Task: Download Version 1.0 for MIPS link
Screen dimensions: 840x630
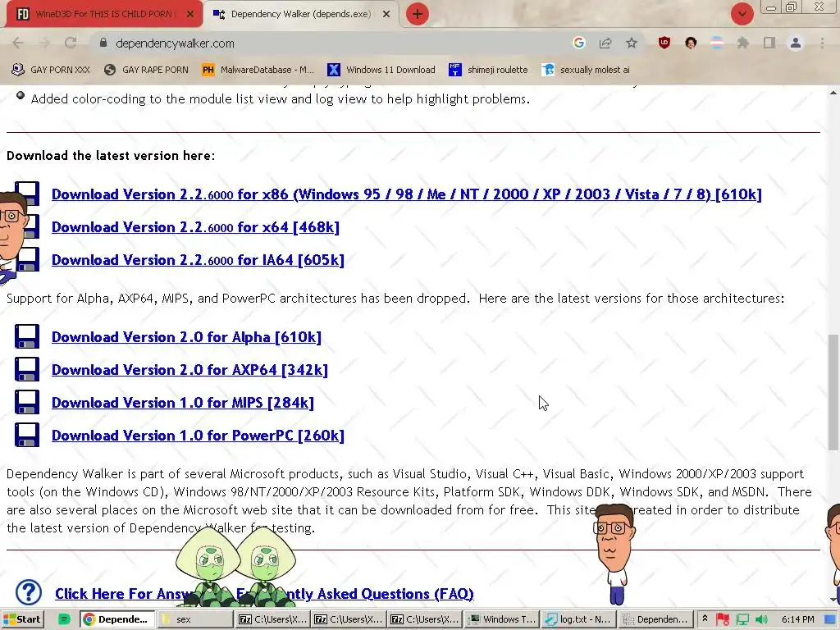Action: (183, 402)
